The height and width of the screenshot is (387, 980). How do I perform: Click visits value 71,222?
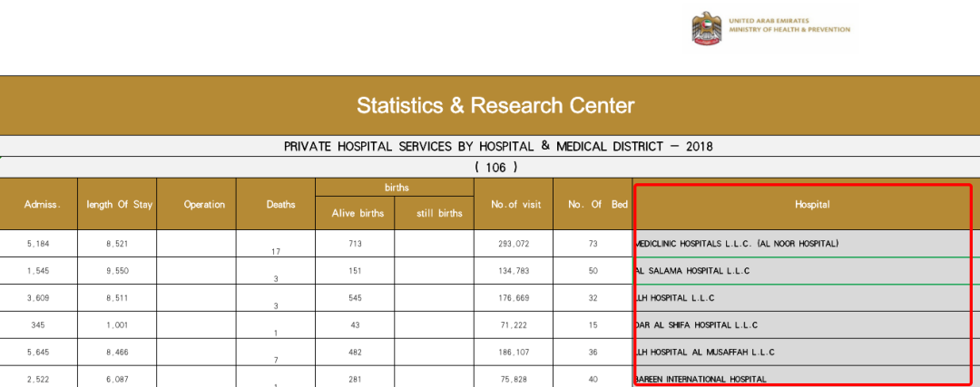coord(513,325)
